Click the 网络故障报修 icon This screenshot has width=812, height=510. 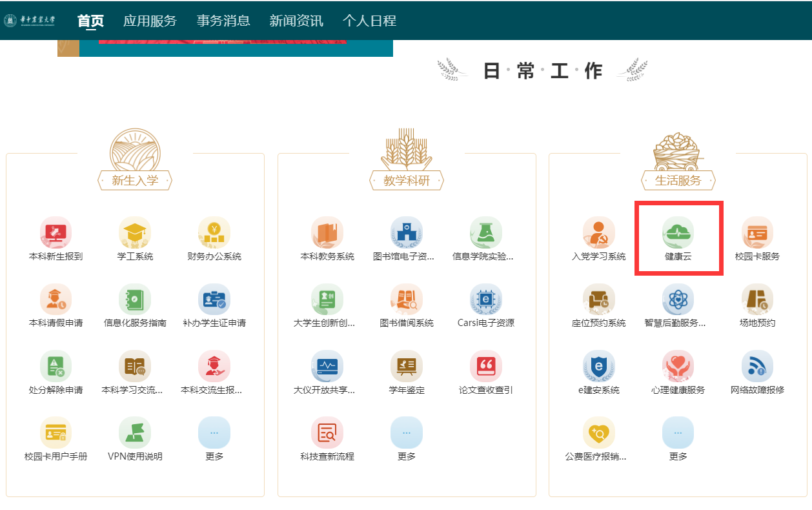click(757, 367)
